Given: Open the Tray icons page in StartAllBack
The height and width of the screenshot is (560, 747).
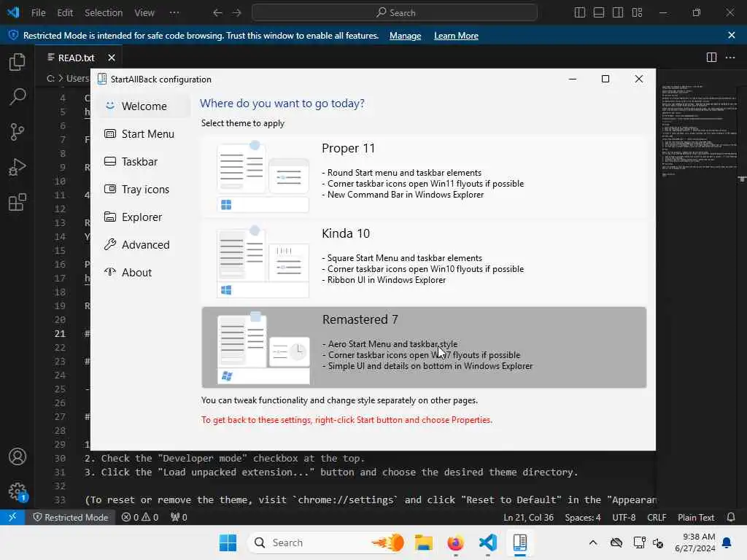Looking at the screenshot, I should [x=144, y=189].
